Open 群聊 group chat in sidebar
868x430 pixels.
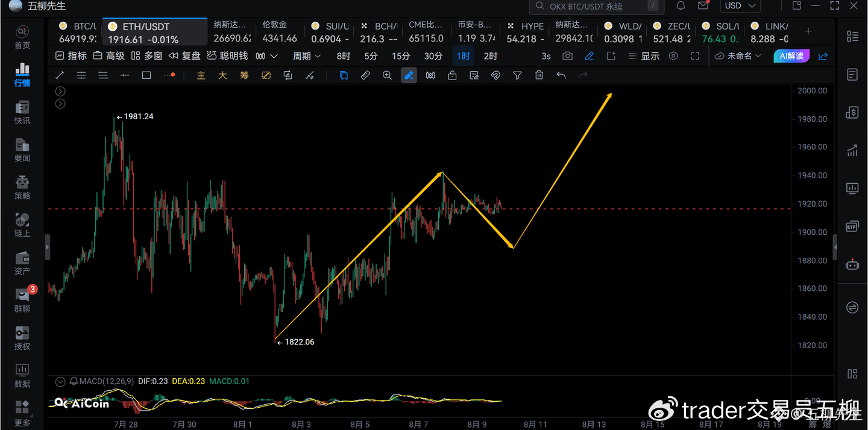pyautogui.click(x=22, y=301)
